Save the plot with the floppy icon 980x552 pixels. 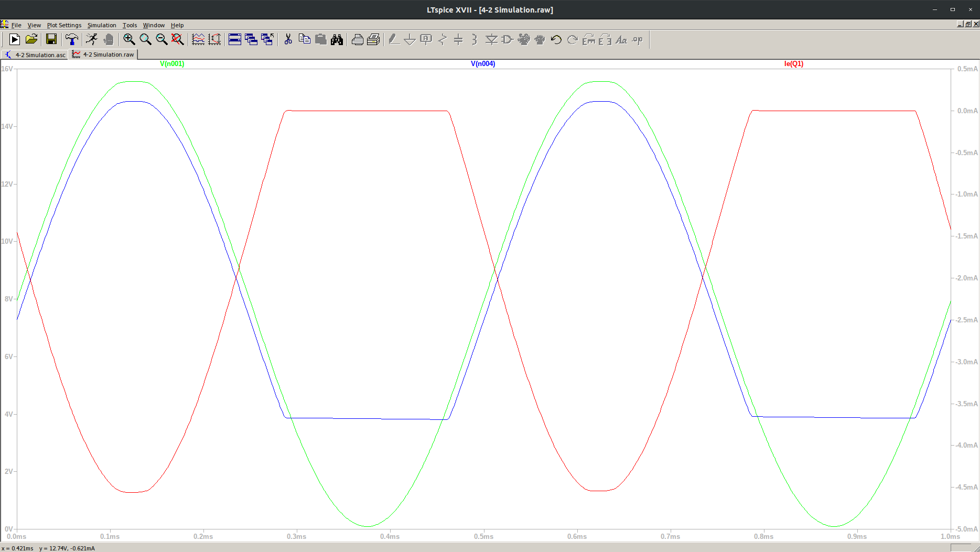pyautogui.click(x=51, y=39)
